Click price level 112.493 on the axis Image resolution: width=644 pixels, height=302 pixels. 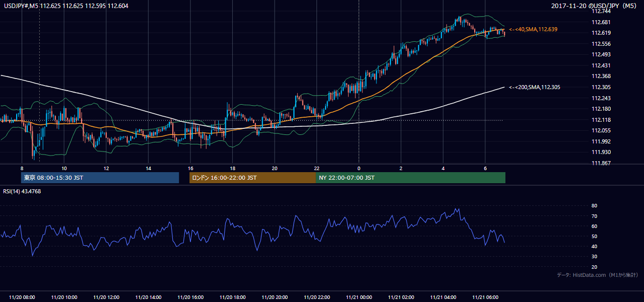pos(602,54)
